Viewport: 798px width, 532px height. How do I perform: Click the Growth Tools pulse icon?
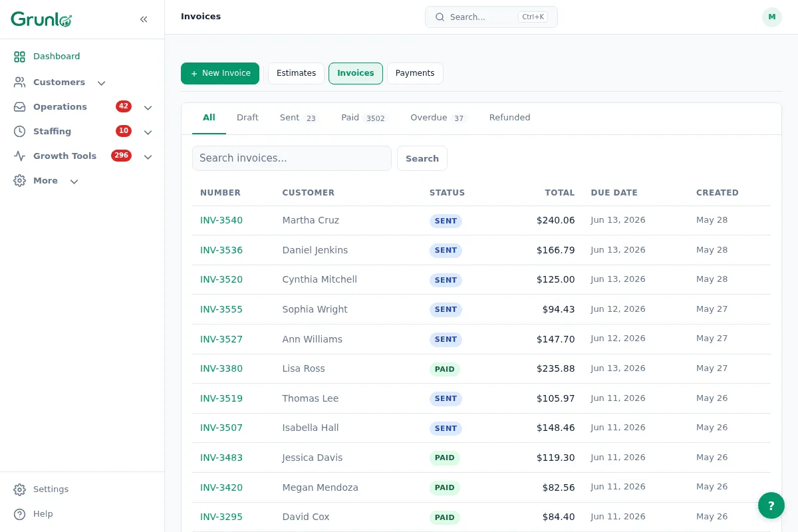click(19, 156)
